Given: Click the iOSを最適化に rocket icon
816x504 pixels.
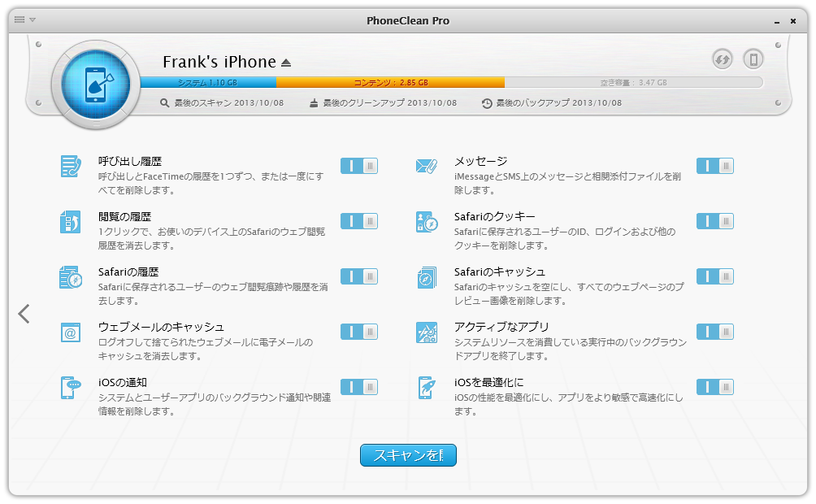Looking at the screenshot, I should [x=426, y=388].
